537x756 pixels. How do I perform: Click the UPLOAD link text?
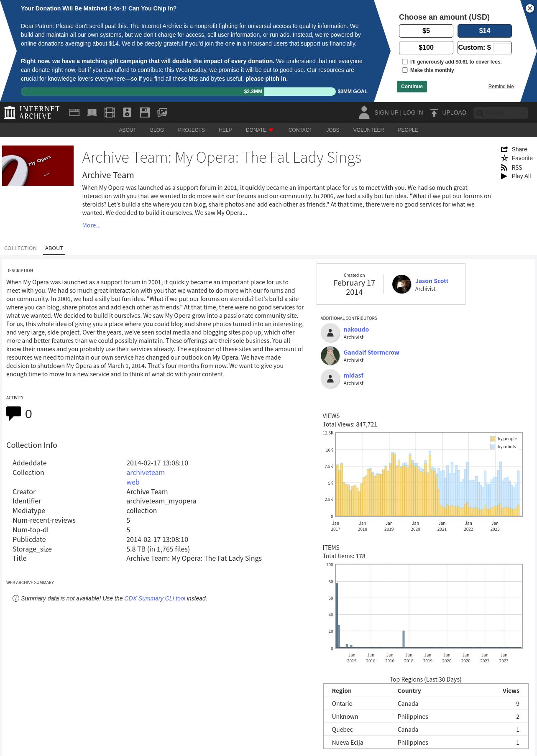click(454, 112)
